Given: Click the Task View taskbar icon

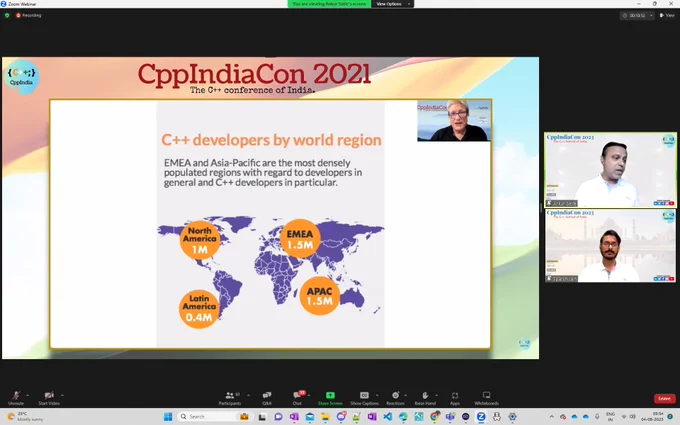Looking at the screenshot, I should [262, 417].
